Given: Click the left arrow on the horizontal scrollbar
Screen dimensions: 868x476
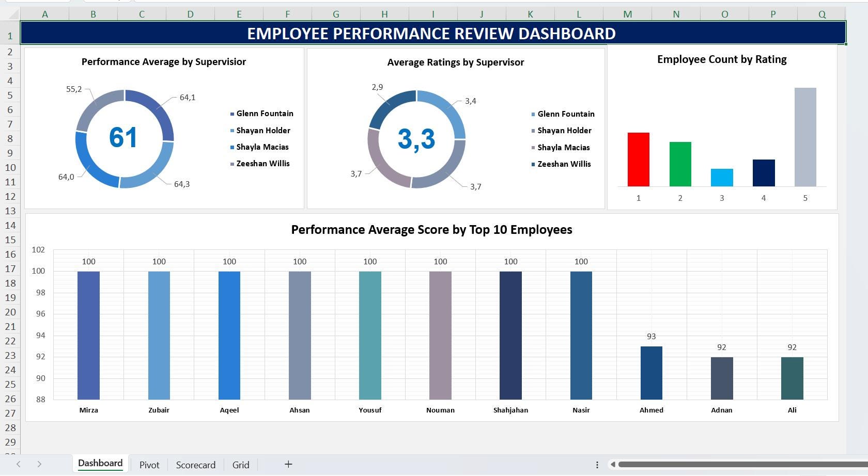Looking at the screenshot, I should [612, 465].
